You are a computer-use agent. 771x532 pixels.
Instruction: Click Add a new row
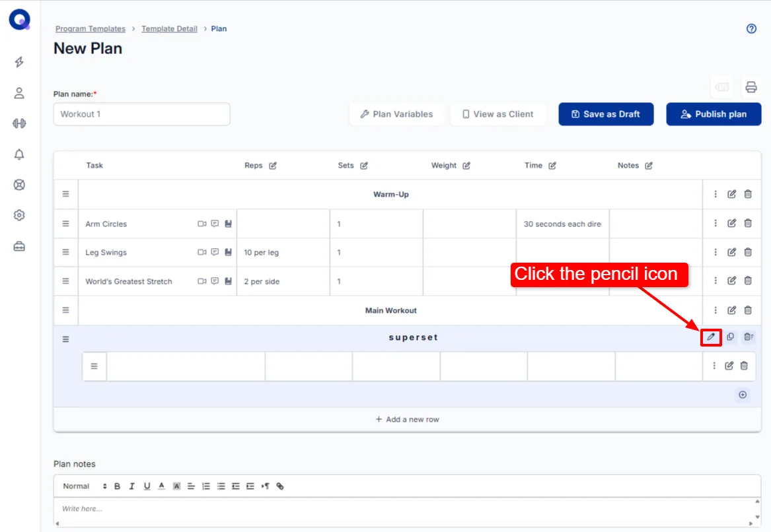point(407,419)
